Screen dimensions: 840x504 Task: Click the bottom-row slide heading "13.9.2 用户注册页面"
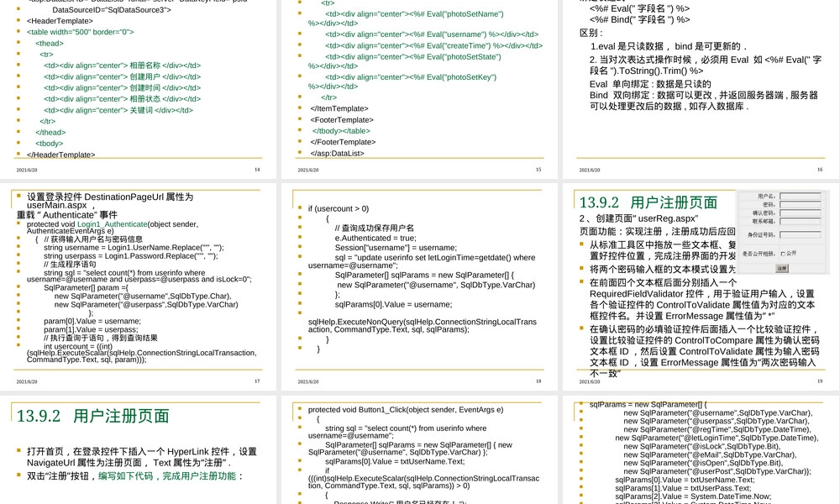tap(92, 416)
